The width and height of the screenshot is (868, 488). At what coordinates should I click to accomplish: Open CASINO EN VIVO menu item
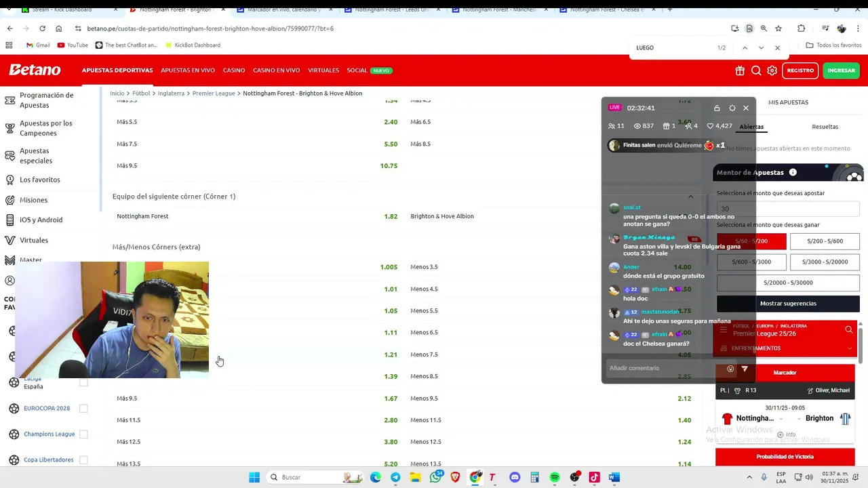pos(277,70)
